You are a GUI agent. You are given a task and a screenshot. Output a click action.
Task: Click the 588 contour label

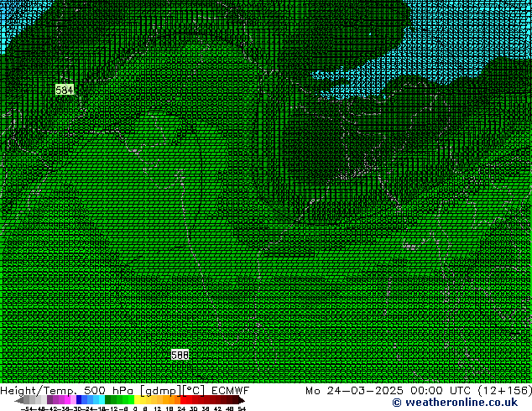pos(180,355)
